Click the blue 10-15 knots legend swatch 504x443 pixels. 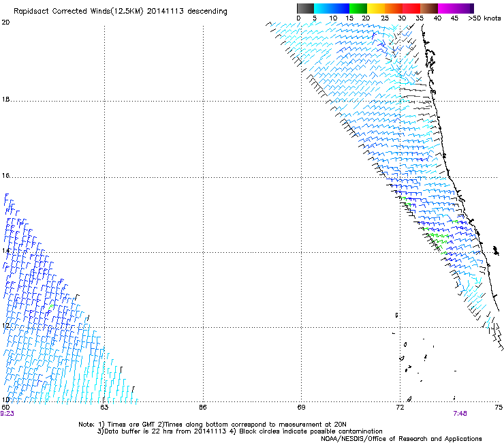point(341,9)
